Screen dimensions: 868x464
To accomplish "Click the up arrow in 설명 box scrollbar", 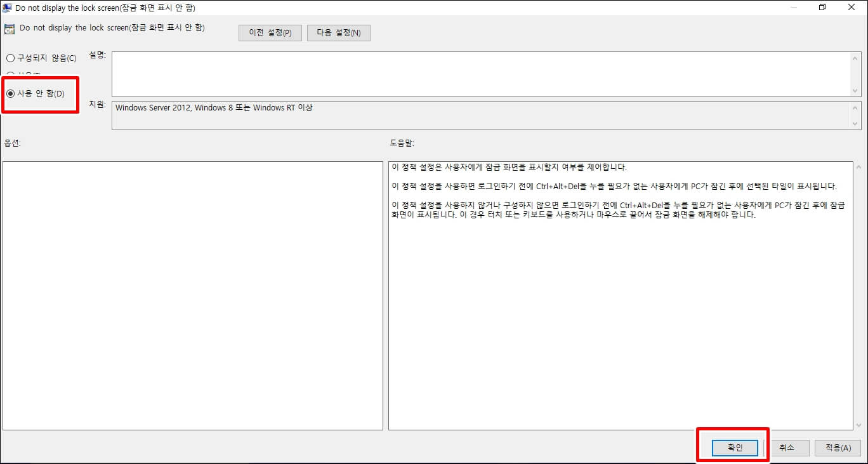I will coord(855,58).
